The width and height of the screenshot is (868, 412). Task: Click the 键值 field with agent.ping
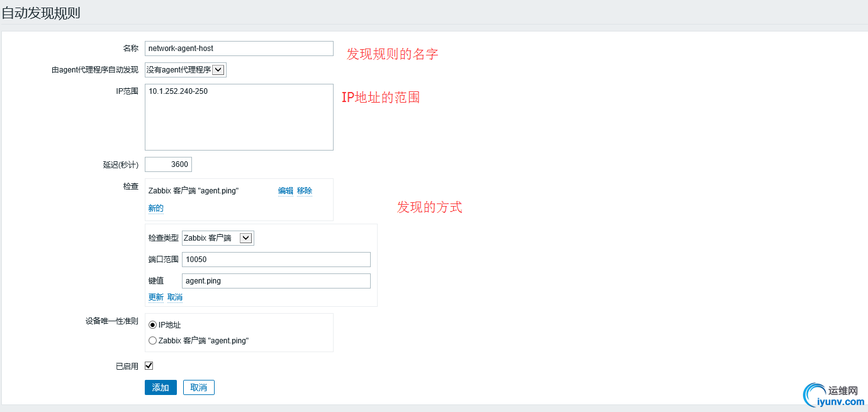point(276,281)
